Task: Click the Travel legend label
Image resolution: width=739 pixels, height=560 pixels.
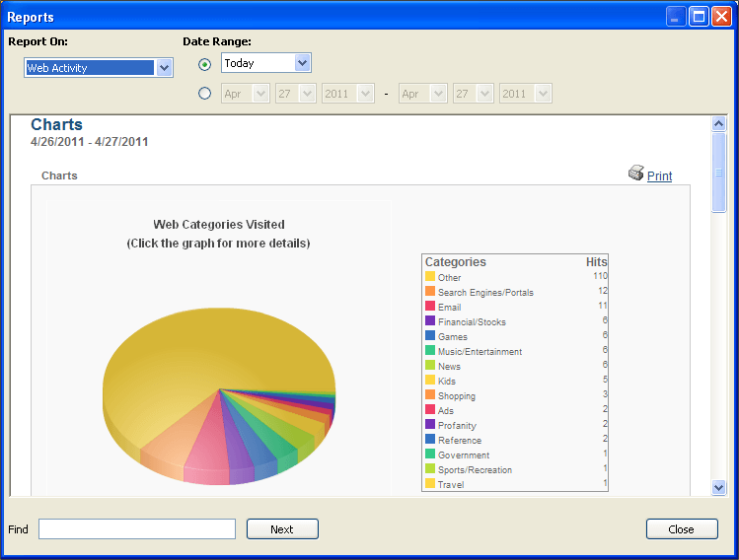Action: pos(451,485)
